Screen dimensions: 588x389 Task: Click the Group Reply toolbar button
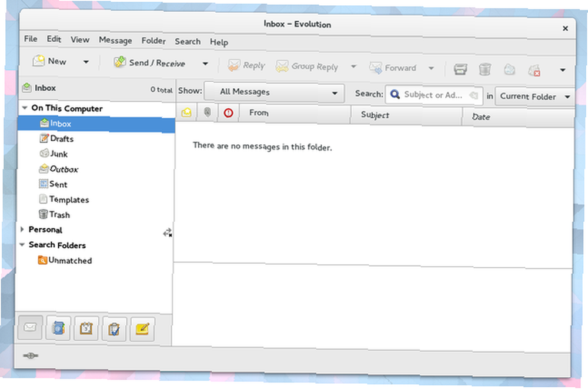[307, 67]
